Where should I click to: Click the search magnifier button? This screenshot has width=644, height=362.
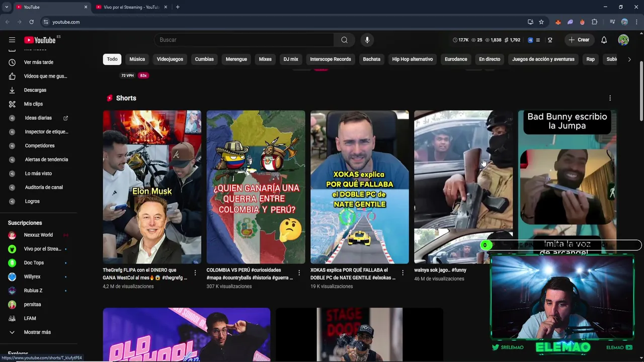click(344, 40)
